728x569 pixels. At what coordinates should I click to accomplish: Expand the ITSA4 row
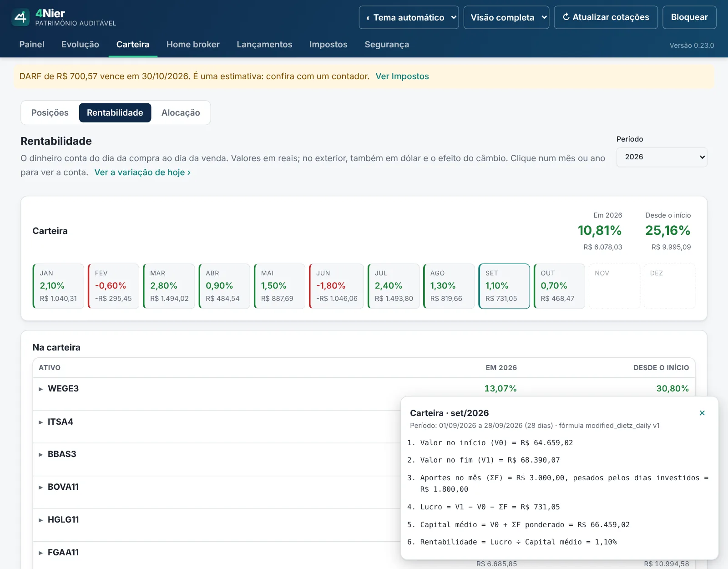(40, 422)
